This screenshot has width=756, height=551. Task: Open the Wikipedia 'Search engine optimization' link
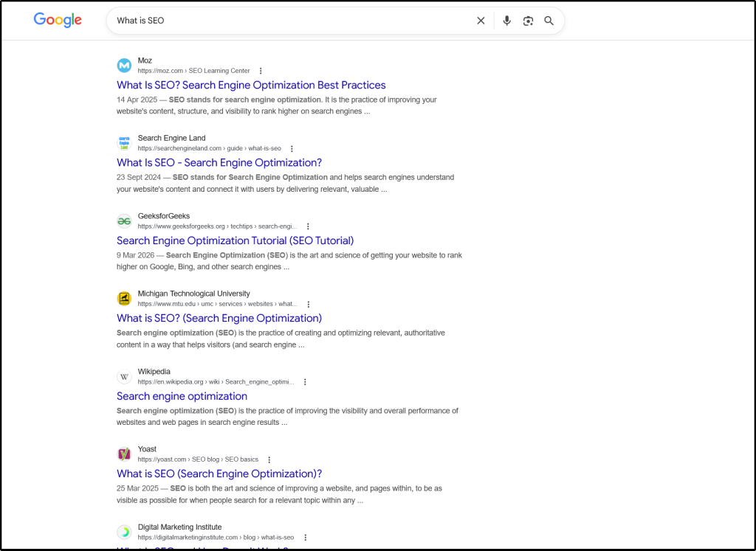[x=182, y=396]
